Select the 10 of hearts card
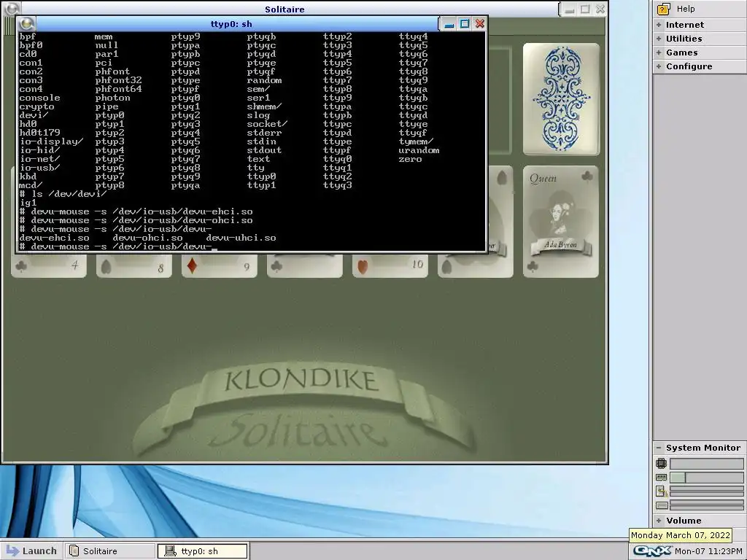 pos(390,265)
